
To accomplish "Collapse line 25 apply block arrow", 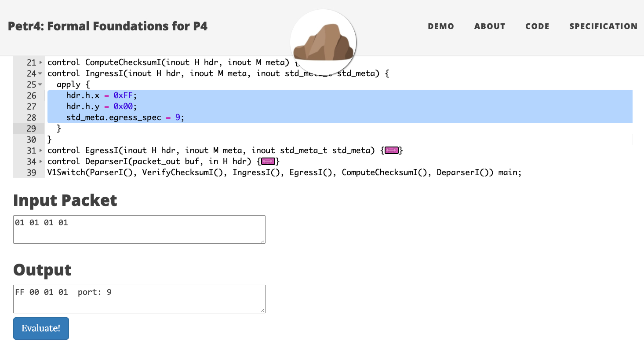I will (x=40, y=84).
